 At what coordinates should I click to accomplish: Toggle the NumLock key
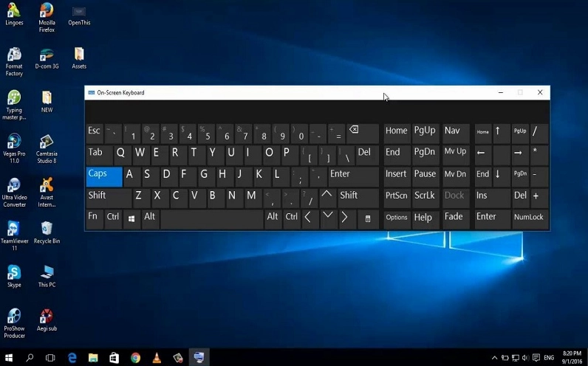(x=529, y=219)
